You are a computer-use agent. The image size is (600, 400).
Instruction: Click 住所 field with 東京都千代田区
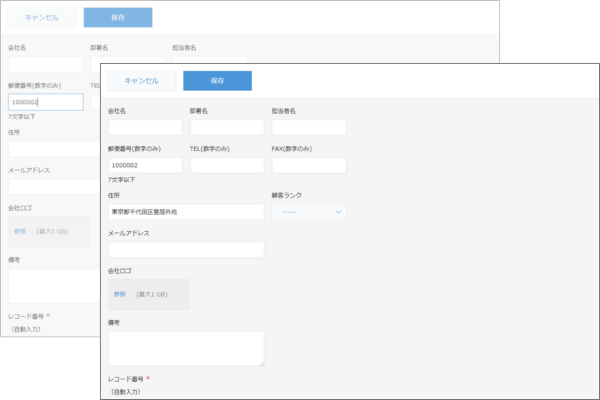pos(186,212)
